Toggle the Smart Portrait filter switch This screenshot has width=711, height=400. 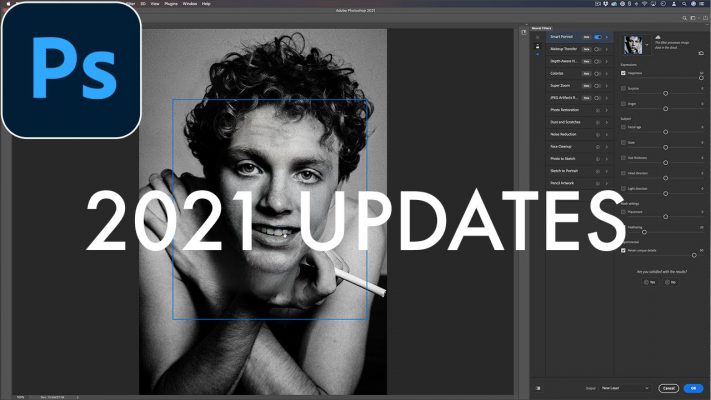coord(598,36)
